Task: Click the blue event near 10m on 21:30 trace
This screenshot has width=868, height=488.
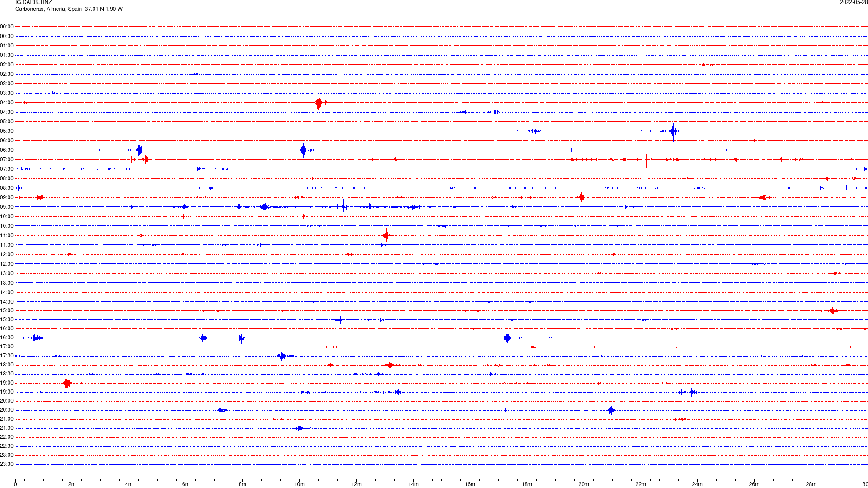Action: click(x=299, y=428)
